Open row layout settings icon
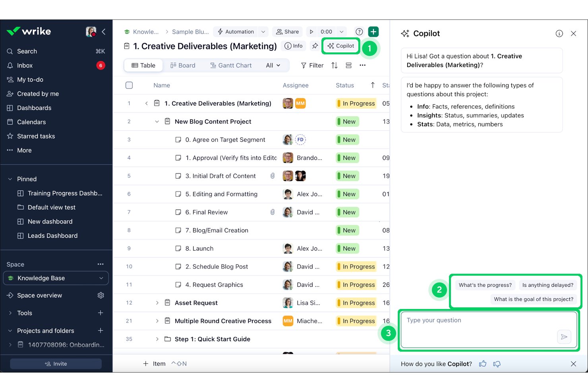Screen dimensions: 588x392 (x=348, y=66)
